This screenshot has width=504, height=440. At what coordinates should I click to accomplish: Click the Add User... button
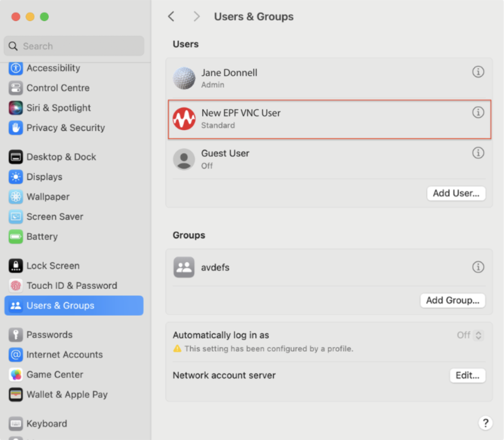(x=456, y=193)
